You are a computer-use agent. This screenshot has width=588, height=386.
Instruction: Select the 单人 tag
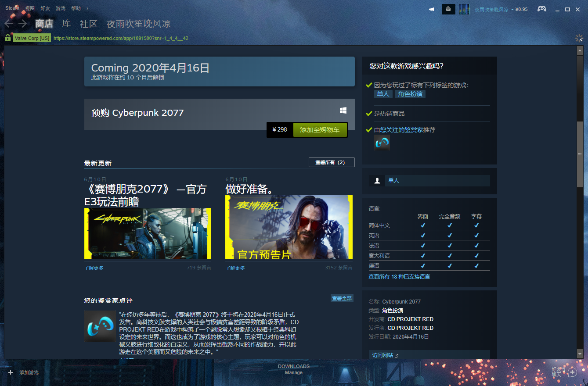point(383,94)
